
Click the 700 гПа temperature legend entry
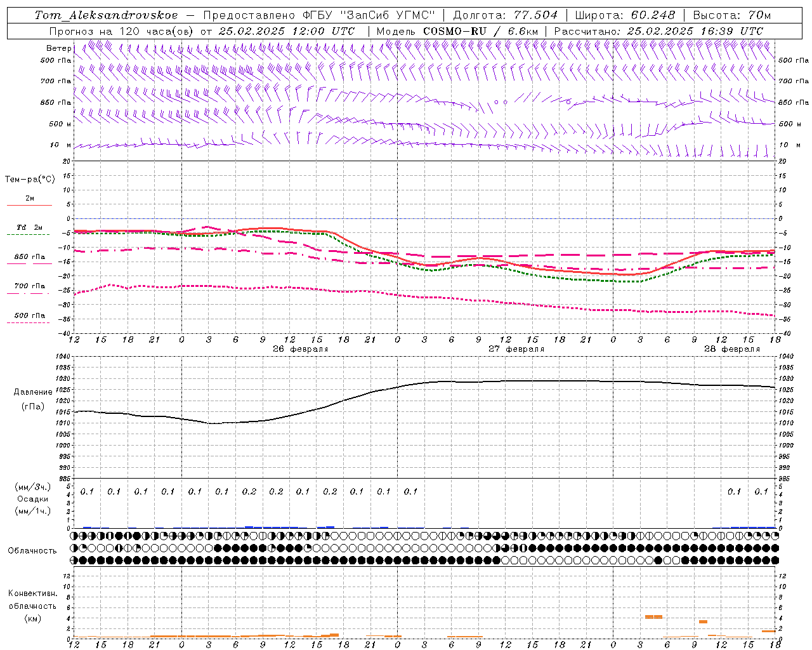pyautogui.click(x=30, y=286)
